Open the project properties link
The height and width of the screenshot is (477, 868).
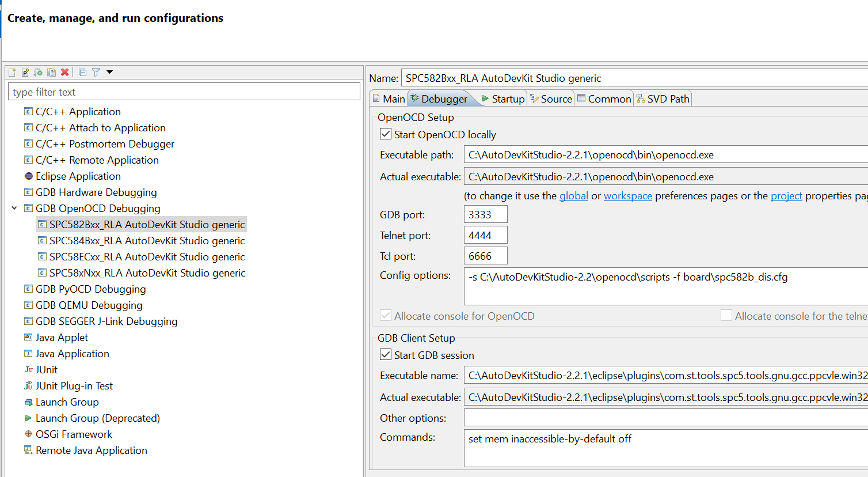(786, 195)
